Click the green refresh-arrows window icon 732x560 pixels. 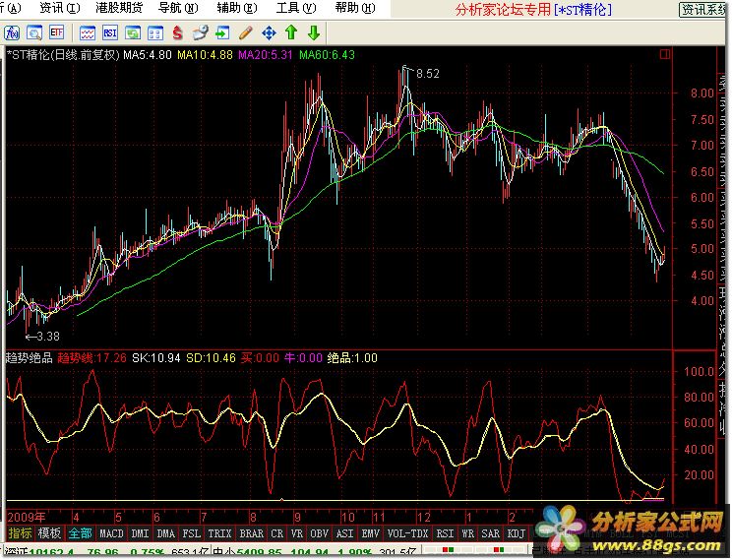133,32
